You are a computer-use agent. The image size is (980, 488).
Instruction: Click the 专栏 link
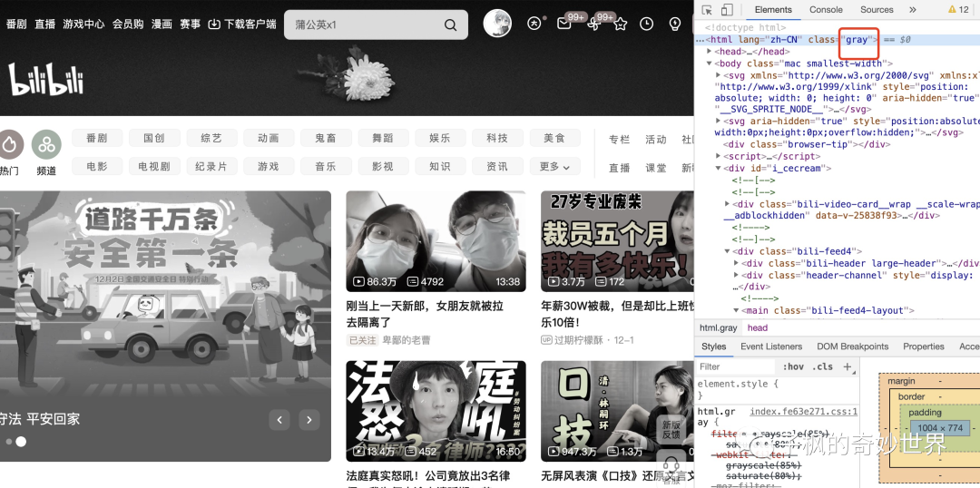pyautogui.click(x=620, y=139)
